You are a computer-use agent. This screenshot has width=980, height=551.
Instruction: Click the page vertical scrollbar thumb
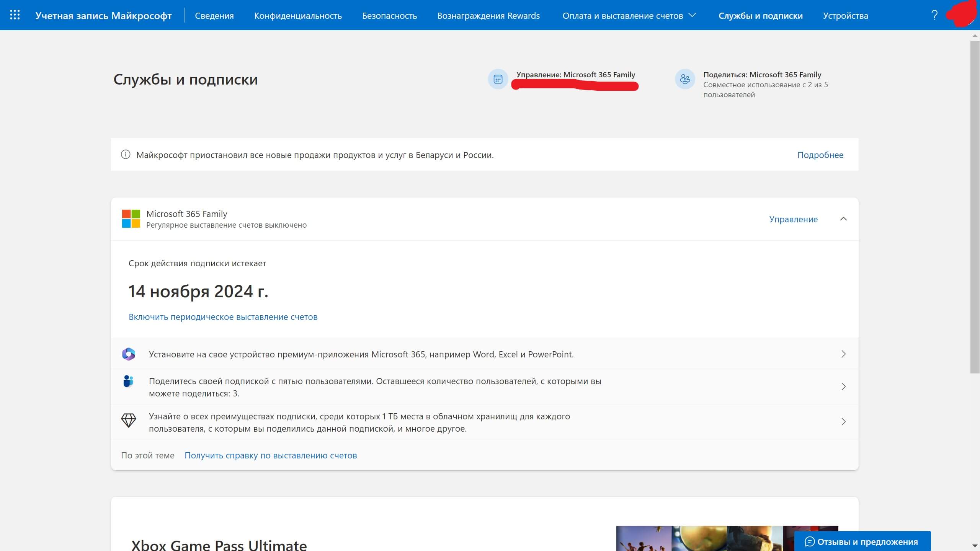(975, 207)
